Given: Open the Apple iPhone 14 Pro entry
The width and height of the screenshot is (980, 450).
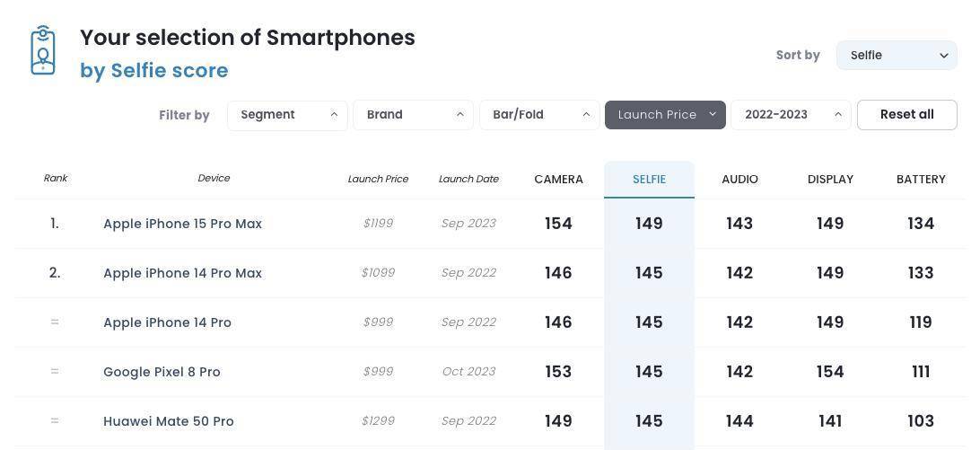Looking at the screenshot, I should [x=167, y=322].
